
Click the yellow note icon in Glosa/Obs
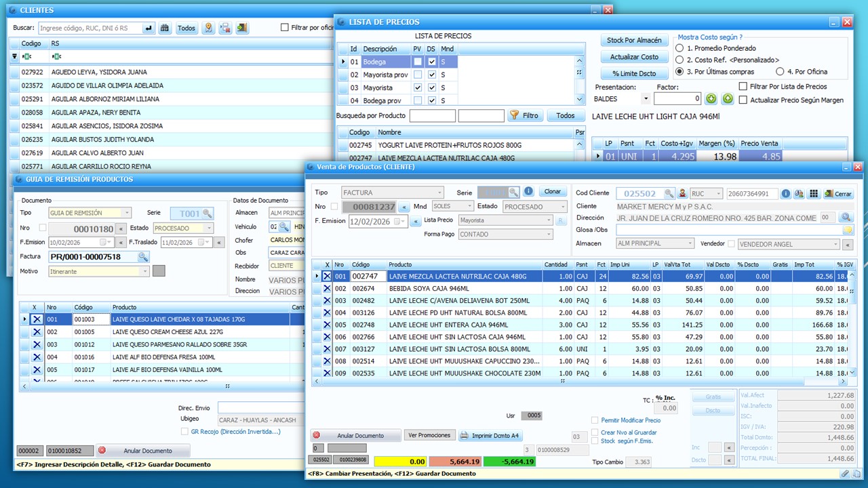(x=848, y=230)
